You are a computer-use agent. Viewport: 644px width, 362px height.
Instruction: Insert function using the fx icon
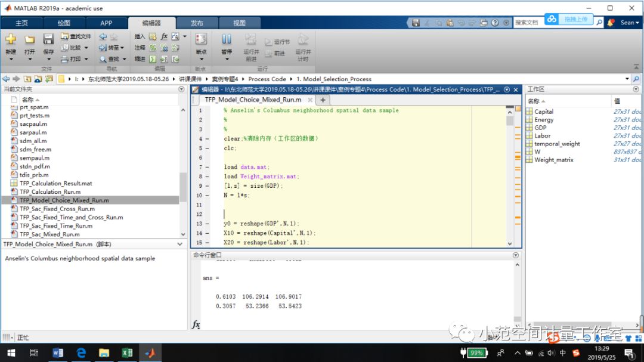point(165,36)
